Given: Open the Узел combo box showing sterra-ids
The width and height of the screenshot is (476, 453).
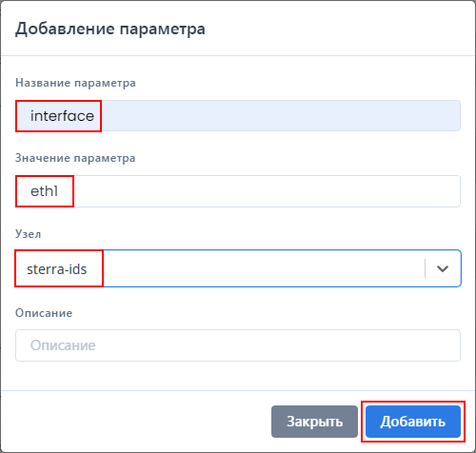Looking at the screenshot, I should click(238, 268).
